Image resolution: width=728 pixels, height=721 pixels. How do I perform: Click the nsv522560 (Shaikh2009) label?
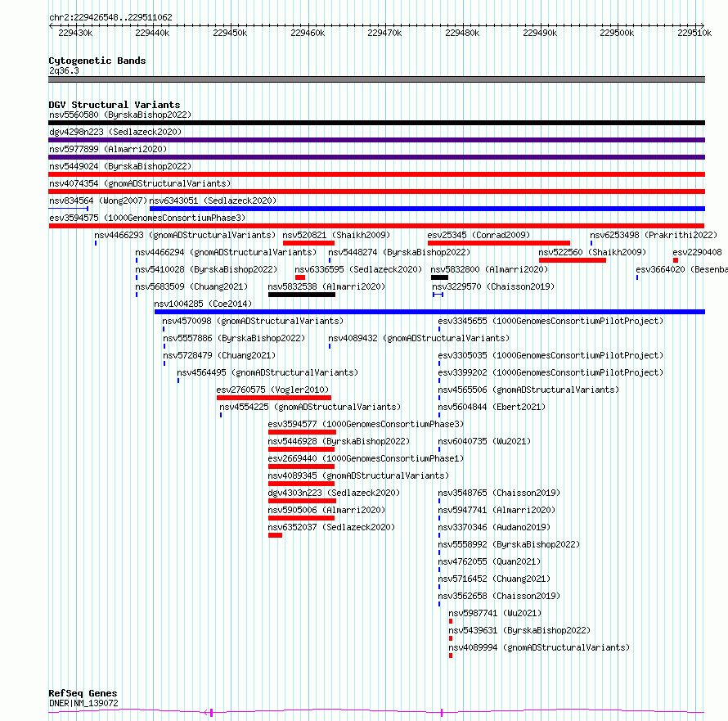tap(592, 252)
